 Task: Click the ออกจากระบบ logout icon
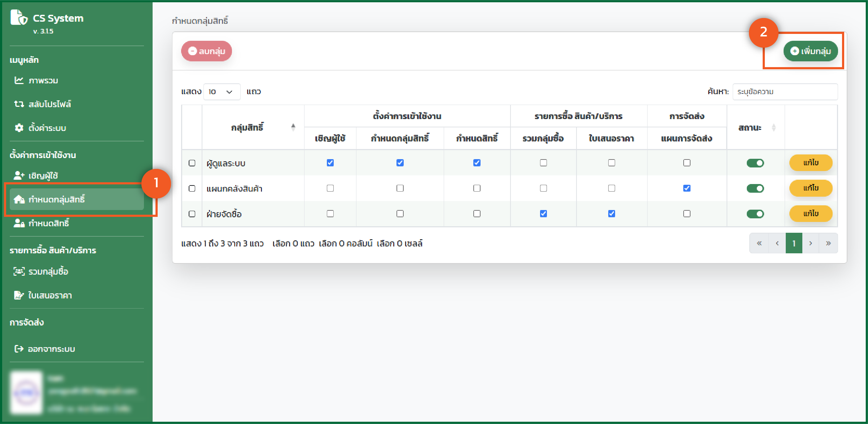click(x=19, y=349)
